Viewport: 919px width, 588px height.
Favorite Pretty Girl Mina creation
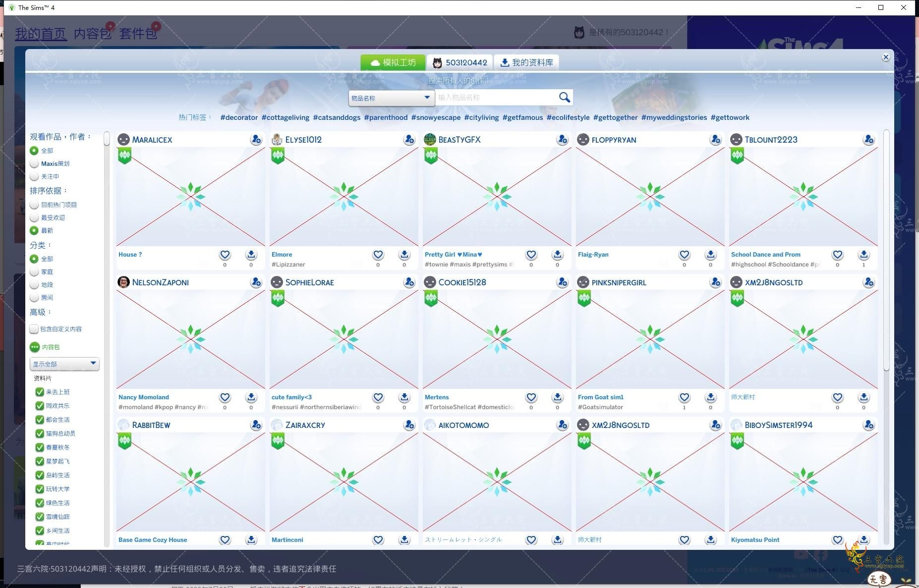pos(531,255)
